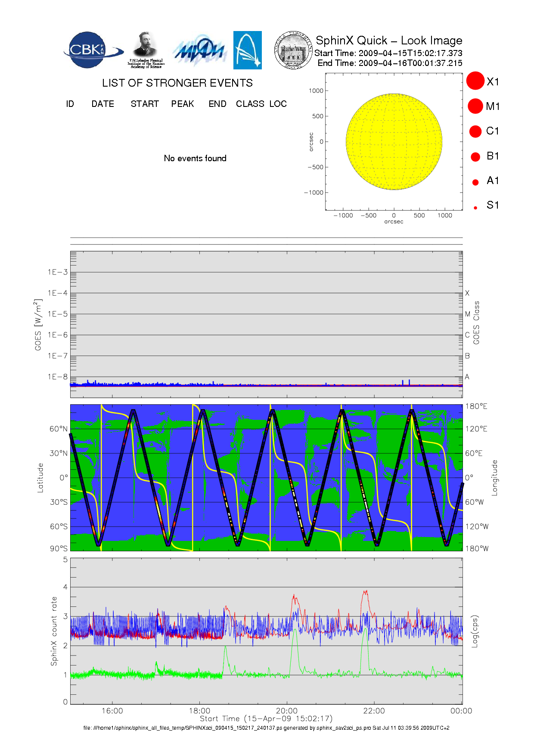Click the B1 red circle legend marker
534x756 pixels.
point(475,156)
